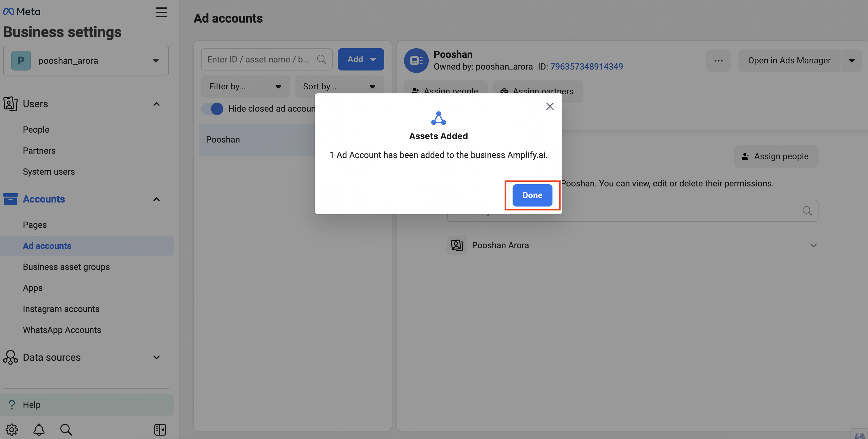The width and height of the screenshot is (868, 439).
Task: Click the Meta logo
Action: coord(22,11)
